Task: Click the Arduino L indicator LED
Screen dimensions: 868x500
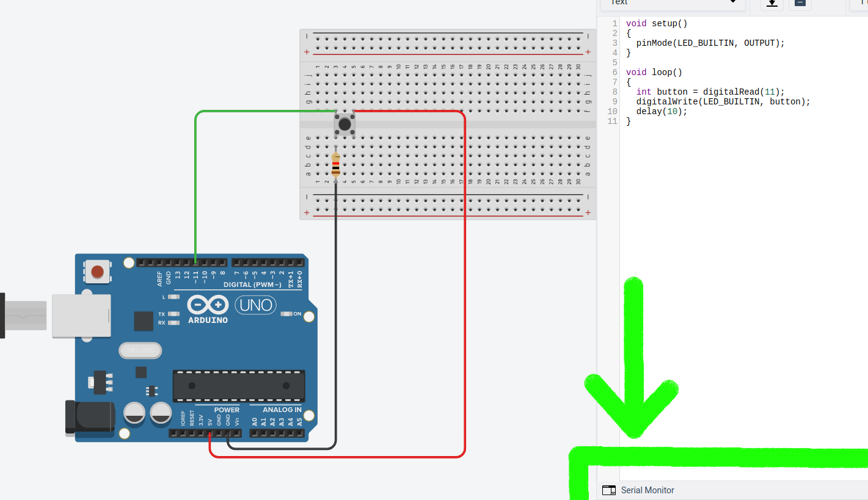Action: 173,297
